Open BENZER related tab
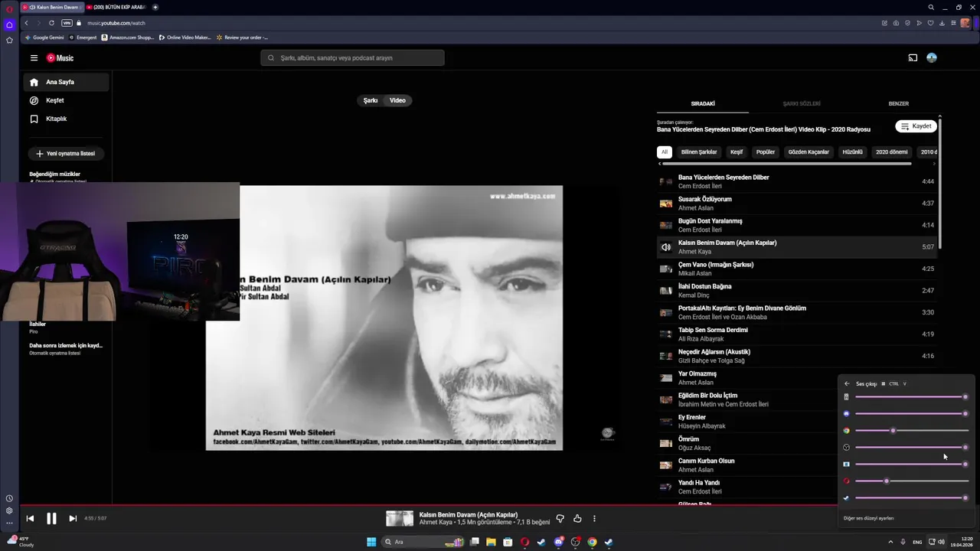 (898, 103)
